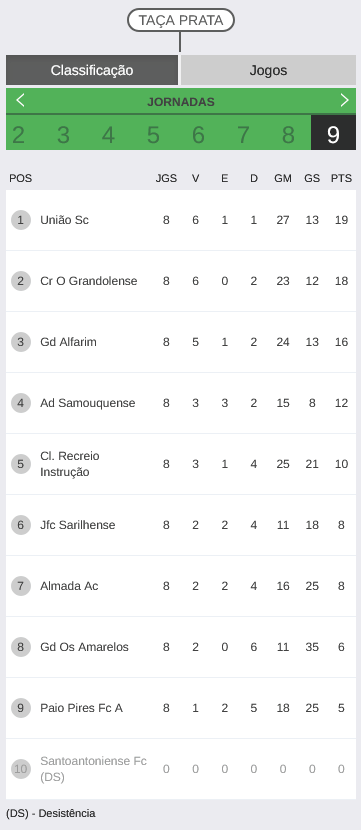Select jornada 8
This screenshot has width=361, height=830.
288,135
